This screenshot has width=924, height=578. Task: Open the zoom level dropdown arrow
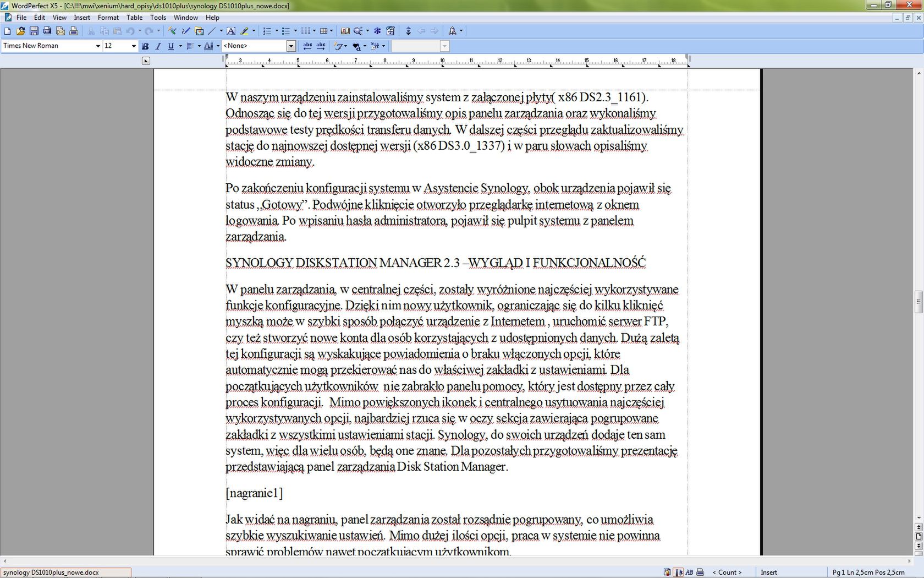tap(367, 31)
